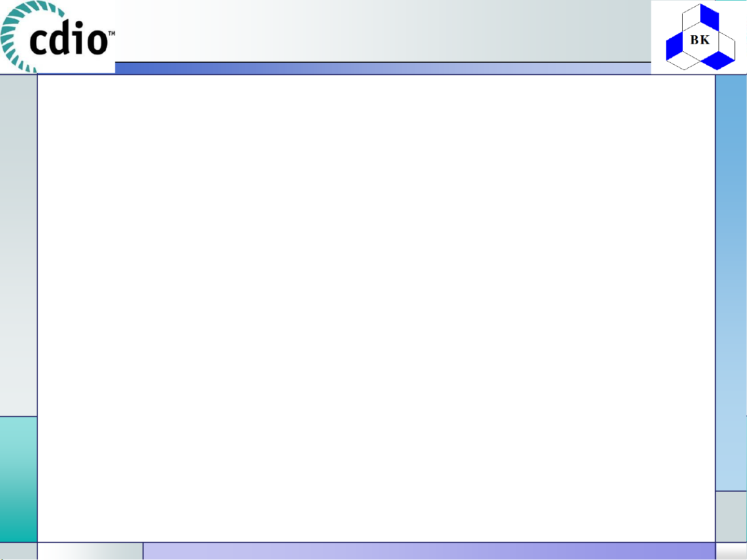Click the lavender footer bar at the bottom
This screenshot has width=747, height=560.
[429, 551]
